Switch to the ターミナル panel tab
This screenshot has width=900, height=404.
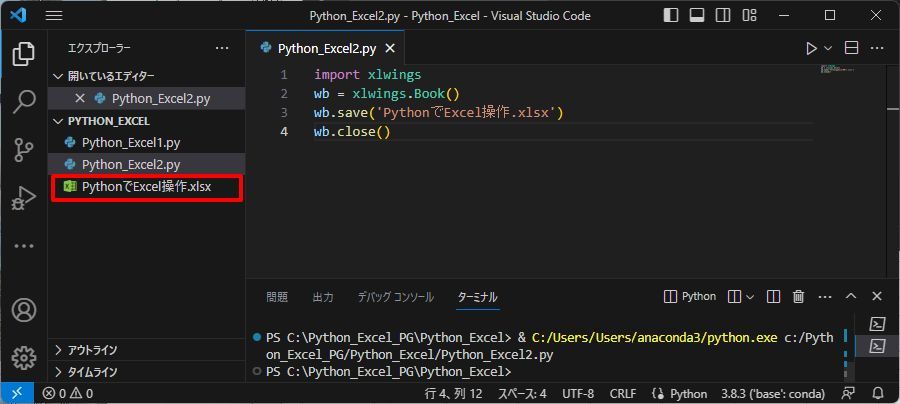coord(478,297)
